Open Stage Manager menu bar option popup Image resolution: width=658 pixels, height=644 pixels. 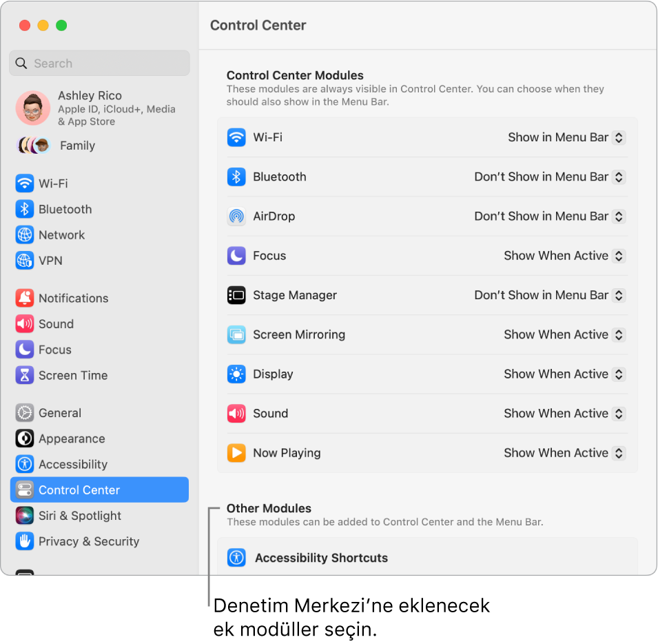click(549, 295)
